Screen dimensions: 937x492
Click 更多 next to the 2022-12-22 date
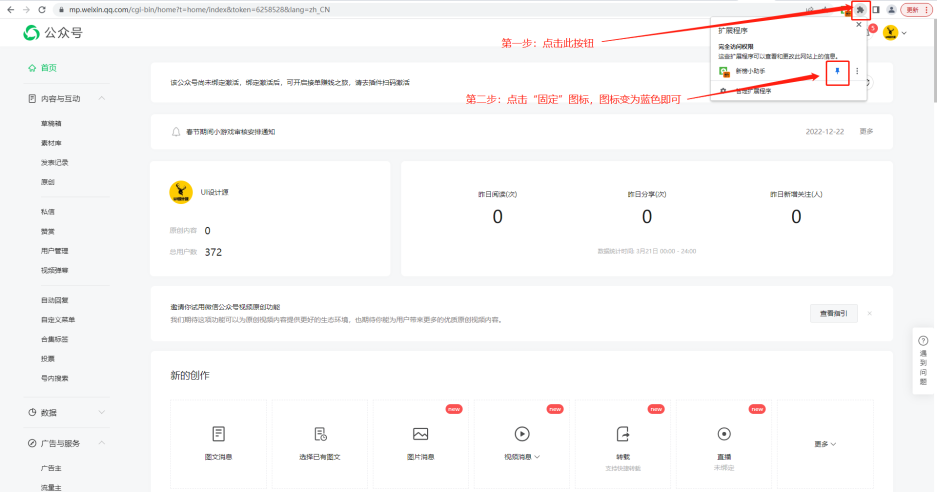(866, 132)
